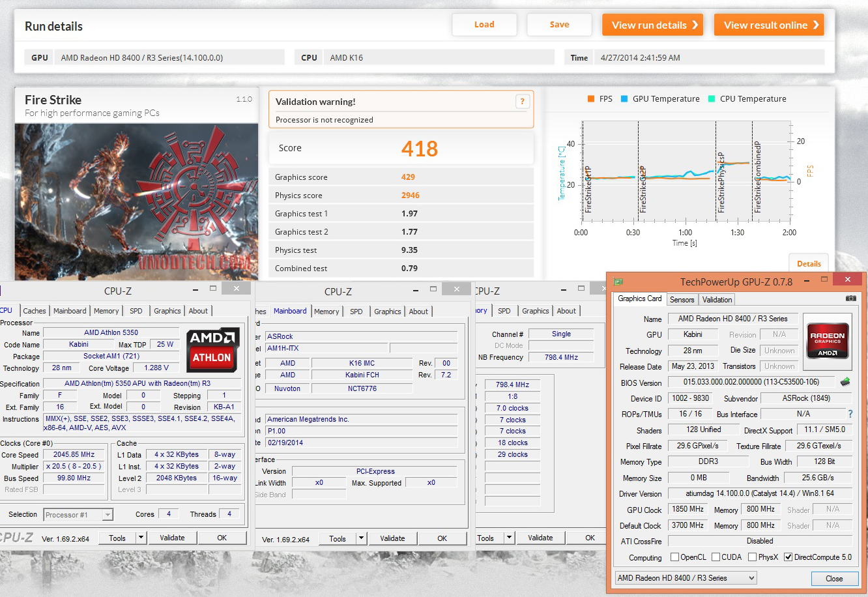Expand the Tools arrow in the CPU-tab CPU-Z window
The height and width of the screenshot is (597, 868).
pos(141,538)
